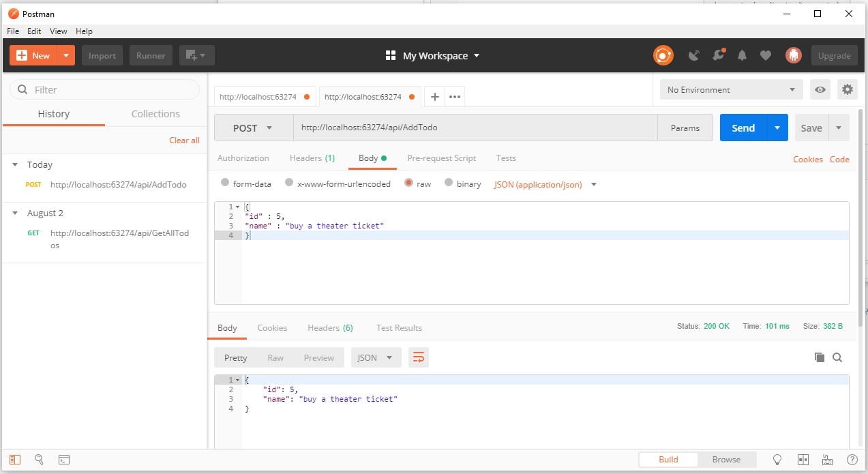Viewport: 868px width, 474px height.
Task: Select the x-www-form-urlencoded body option
Action: click(289, 183)
